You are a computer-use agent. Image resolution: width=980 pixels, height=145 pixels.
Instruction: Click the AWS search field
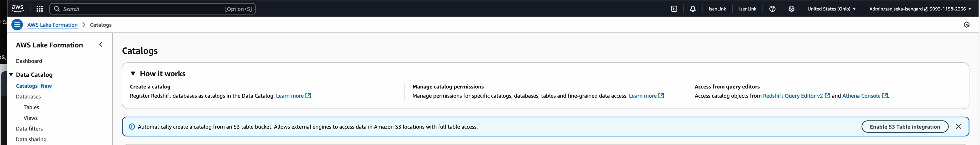[152, 9]
